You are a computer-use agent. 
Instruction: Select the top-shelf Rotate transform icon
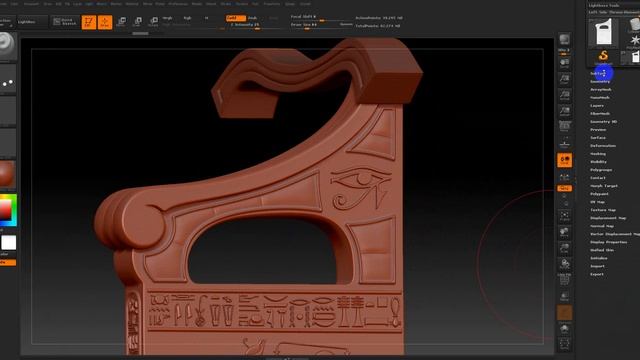(153, 22)
